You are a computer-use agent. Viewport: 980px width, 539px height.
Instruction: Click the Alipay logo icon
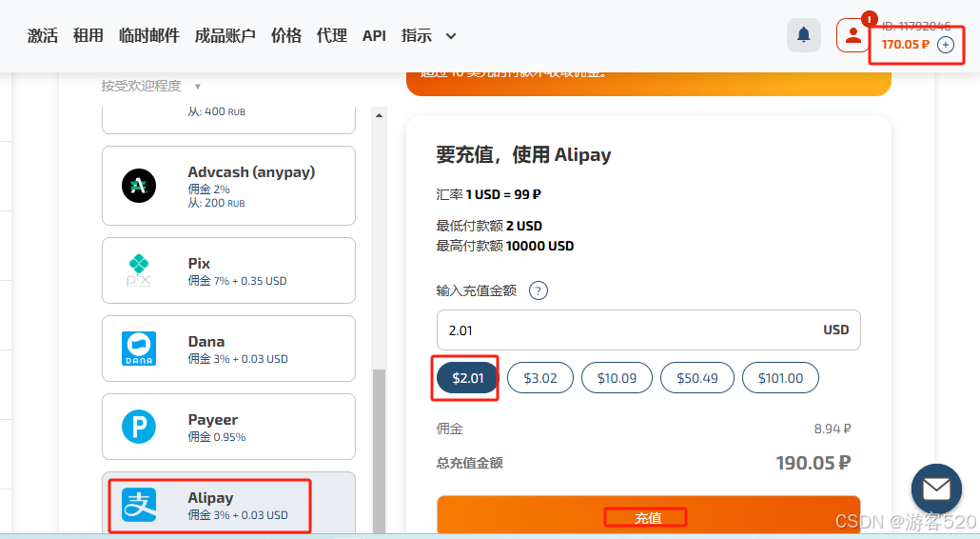click(x=139, y=505)
